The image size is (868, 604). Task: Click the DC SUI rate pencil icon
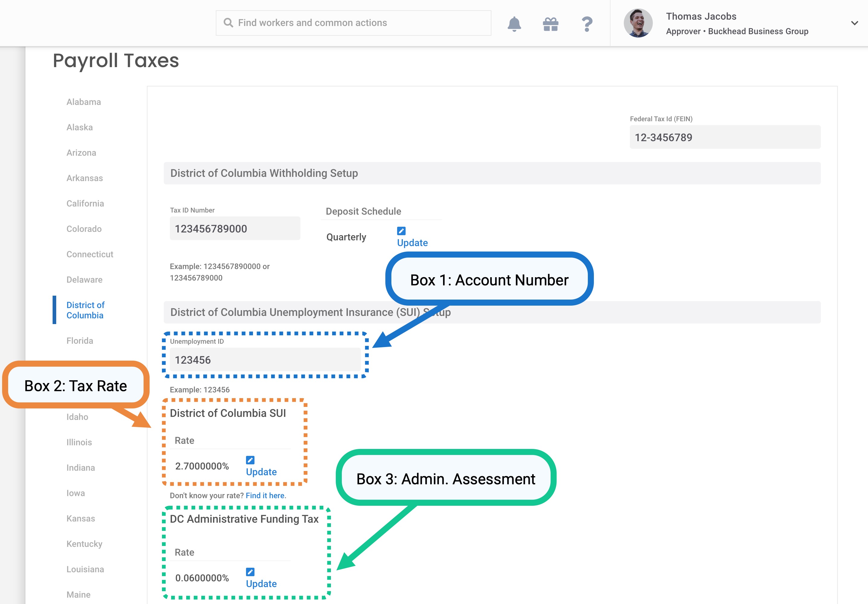pos(250,460)
